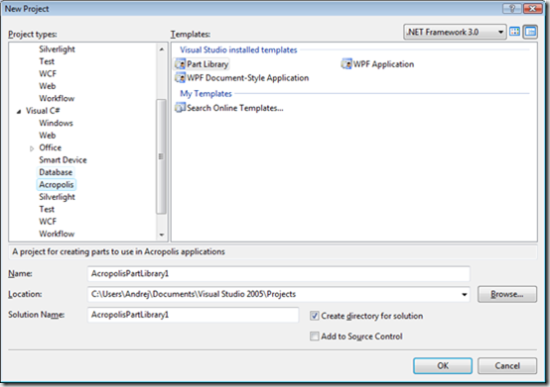Click the Part Library template name
Image resolution: width=550 pixels, height=387 pixels.
click(x=207, y=64)
